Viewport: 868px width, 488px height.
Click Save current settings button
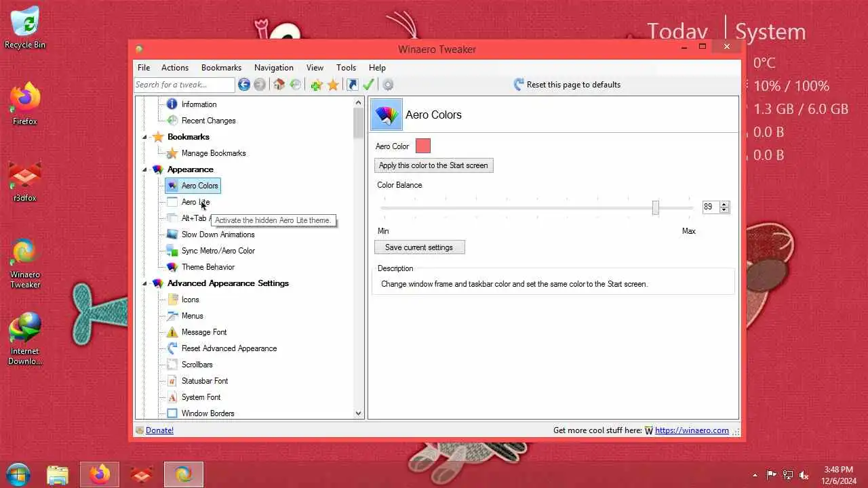point(419,247)
